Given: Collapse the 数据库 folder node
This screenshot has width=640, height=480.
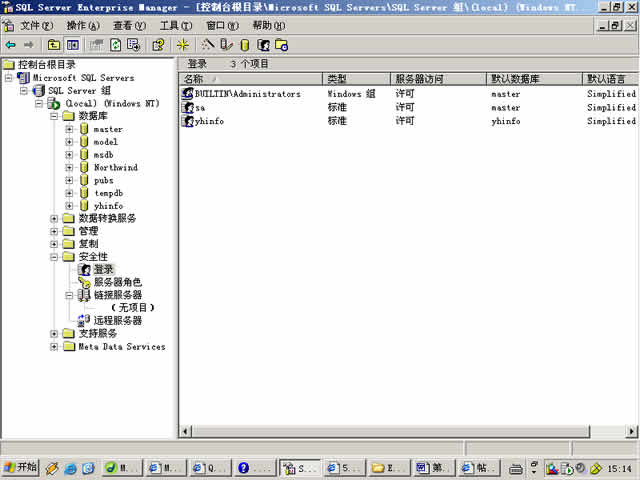Looking at the screenshot, I should (x=54, y=116).
